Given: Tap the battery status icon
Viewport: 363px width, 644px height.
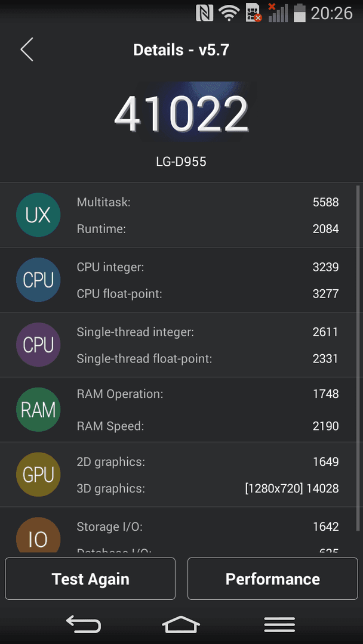Looking at the screenshot, I should click(x=300, y=13).
